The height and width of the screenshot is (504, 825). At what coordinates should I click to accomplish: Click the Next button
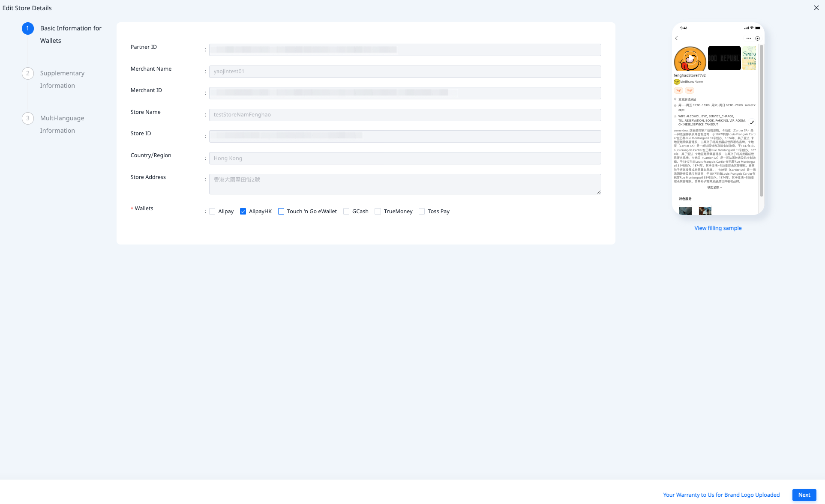(804, 495)
